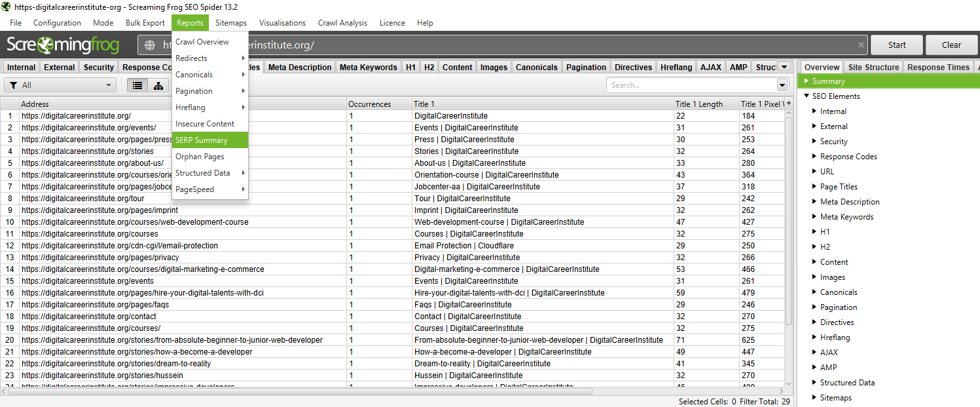The height and width of the screenshot is (407, 980).
Task: Select Orphan Pages report
Action: pos(210,157)
